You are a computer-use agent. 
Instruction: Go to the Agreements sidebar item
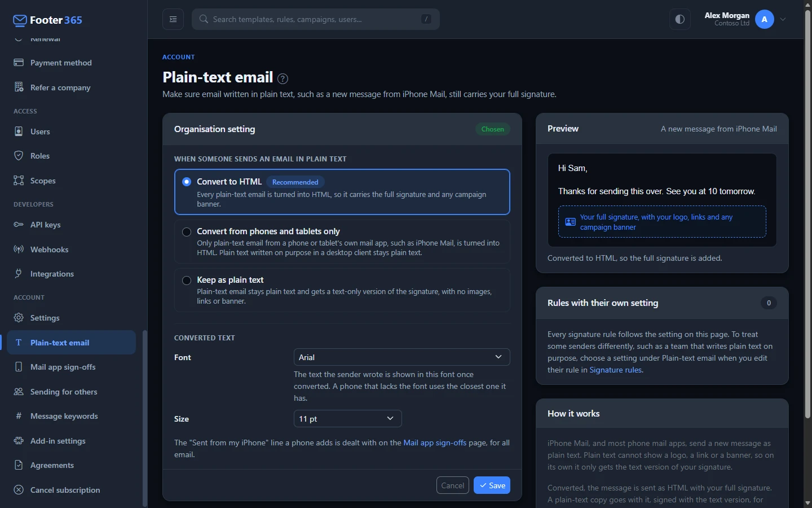(x=72, y=465)
